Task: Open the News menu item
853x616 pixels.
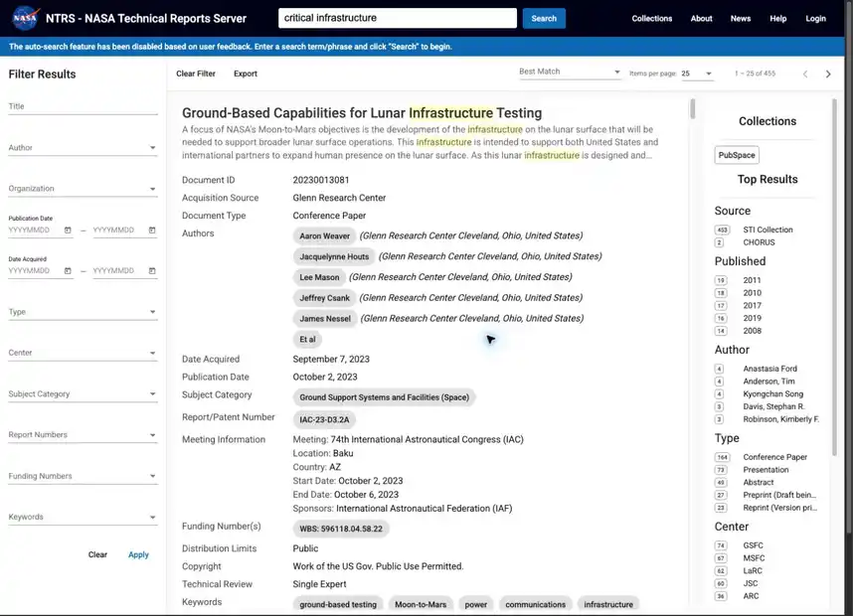Action: (x=741, y=19)
